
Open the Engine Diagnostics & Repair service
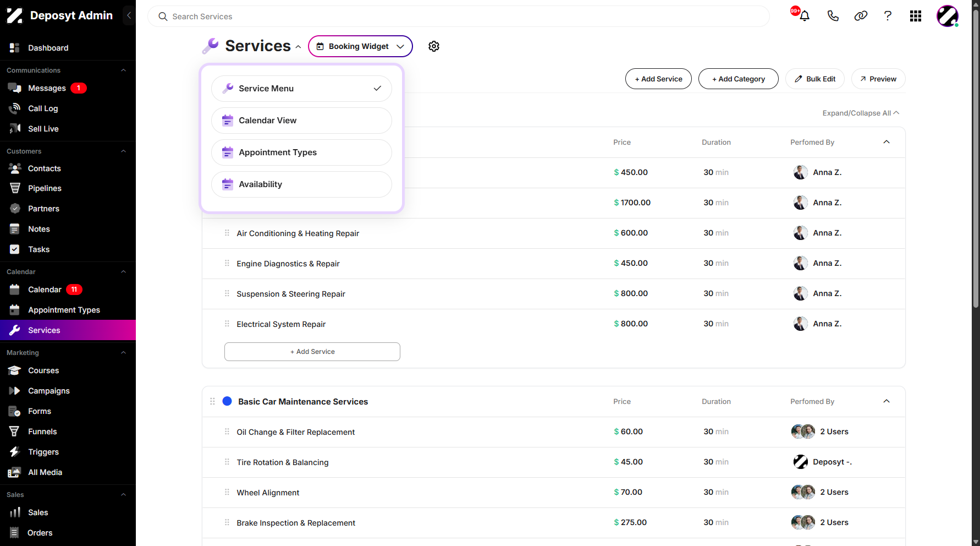(x=288, y=264)
